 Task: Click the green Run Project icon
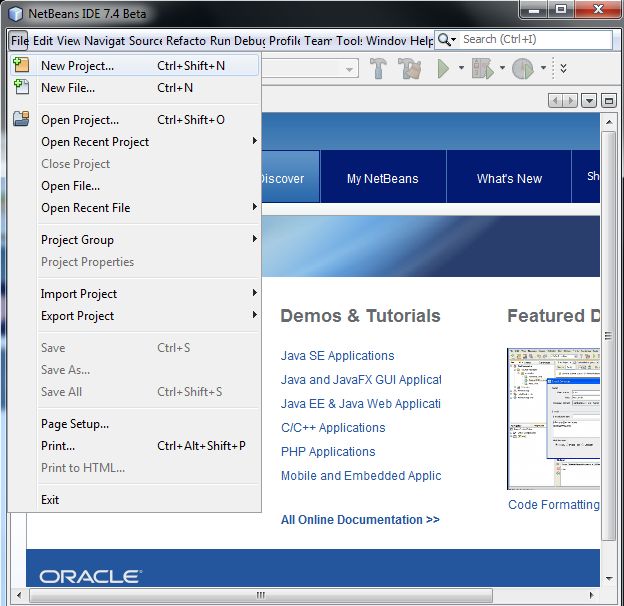(443, 68)
